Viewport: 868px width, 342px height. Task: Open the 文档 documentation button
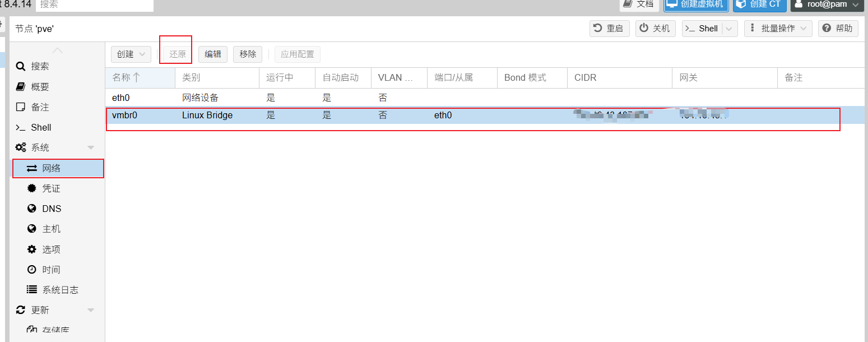(639, 4)
